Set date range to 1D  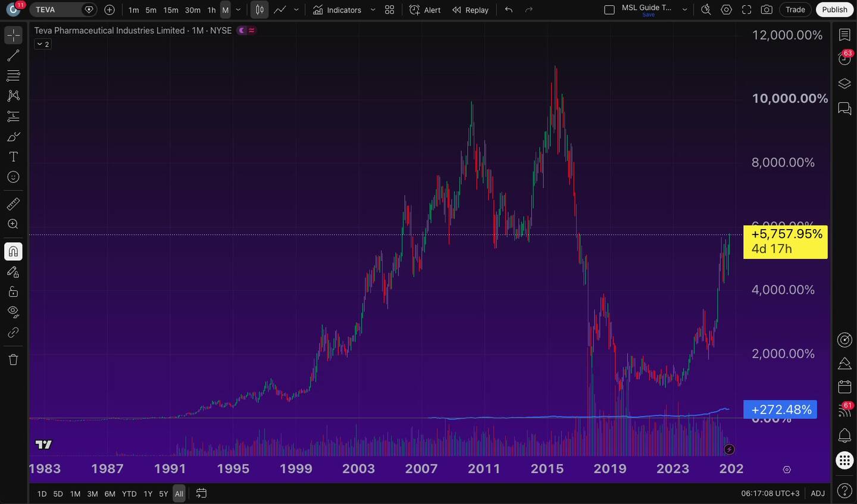point(42,494)
